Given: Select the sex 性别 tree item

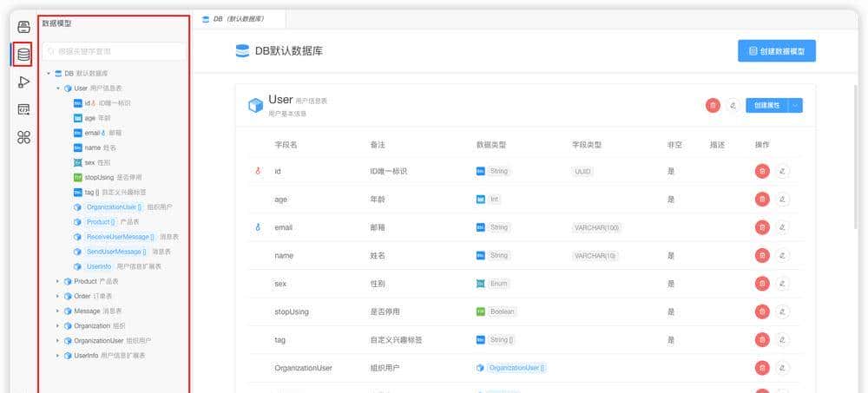Looking at the screenshot, I should click(92, 163).
